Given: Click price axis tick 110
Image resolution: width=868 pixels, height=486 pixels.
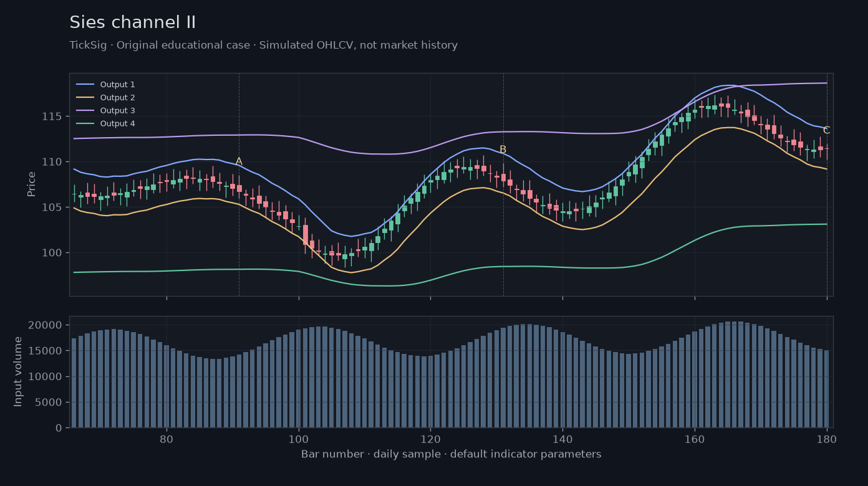Looking at the screenshot, I should [52, 162].
